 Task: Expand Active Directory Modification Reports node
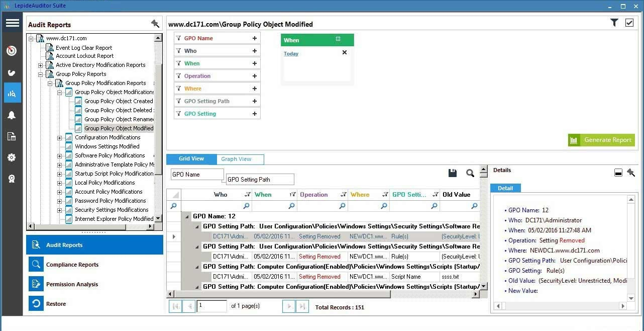pyautogui.click(x=41, y=65)
